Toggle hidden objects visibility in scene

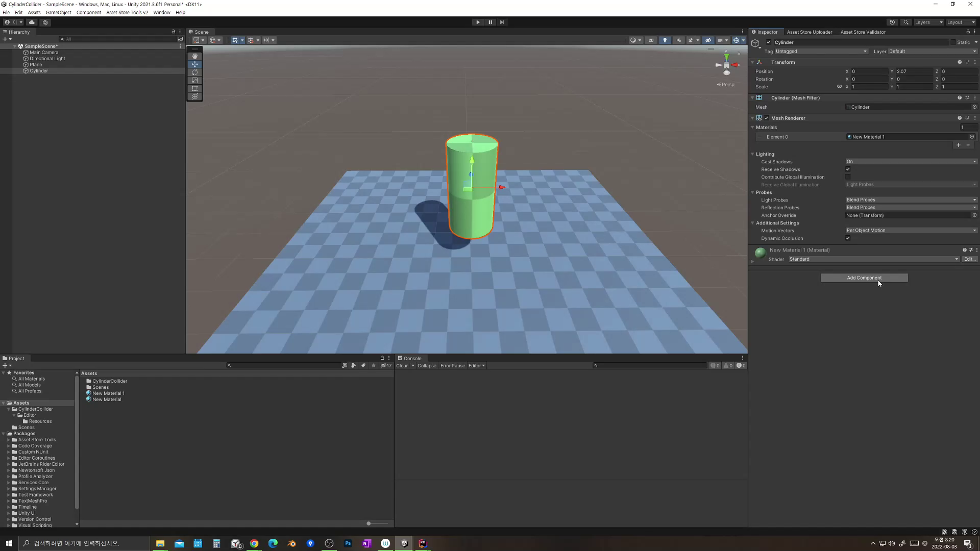tap(708, 40)
